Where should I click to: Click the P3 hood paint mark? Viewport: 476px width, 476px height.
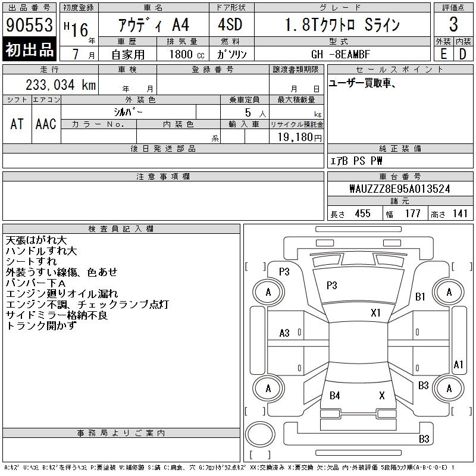[x=332, y=286]
